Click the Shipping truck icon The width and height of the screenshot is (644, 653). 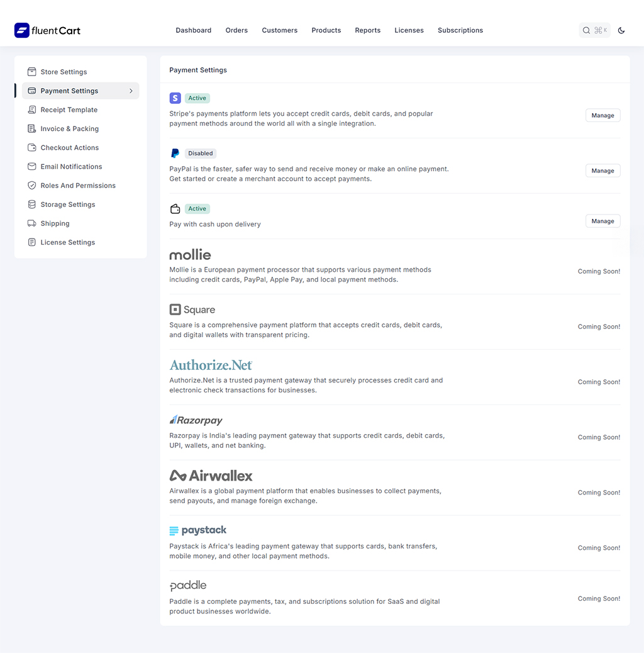pos(31,223)
